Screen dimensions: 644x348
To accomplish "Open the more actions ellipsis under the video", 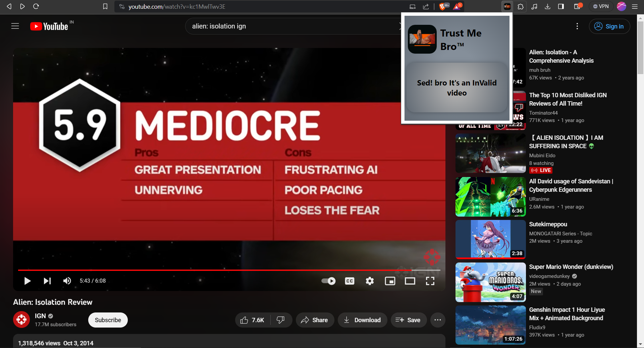I will pyautogui.click(x=437, y=320).
